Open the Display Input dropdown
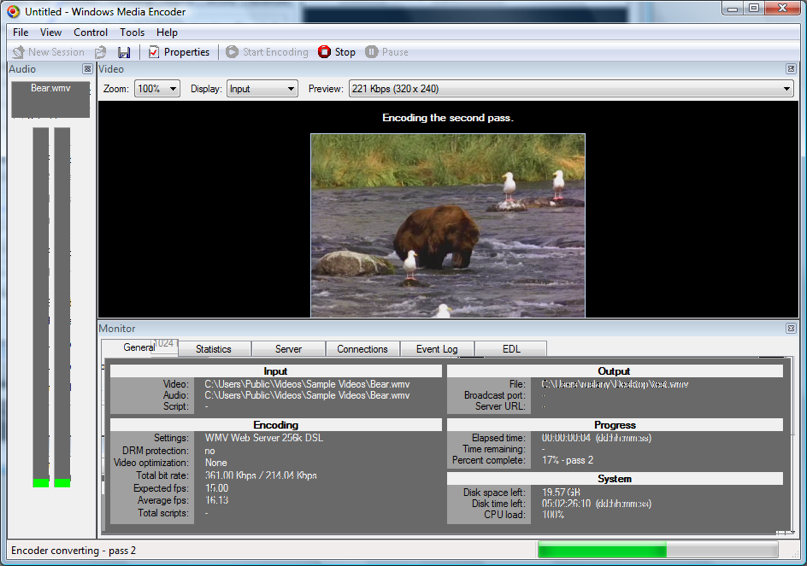807x566 pixels. [x=262, y=89]
